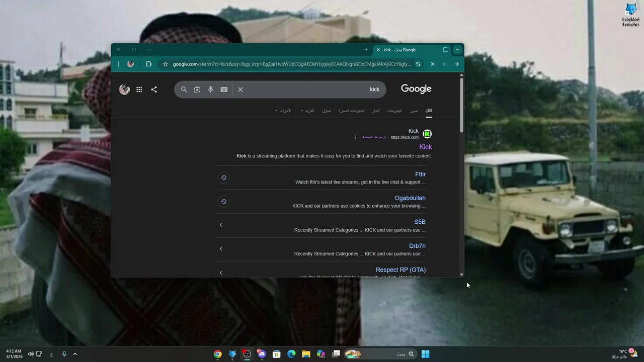This screenshot has width=644, height=362.
Task: Close the kick Google search tab
Action: [x=378, y=50]
